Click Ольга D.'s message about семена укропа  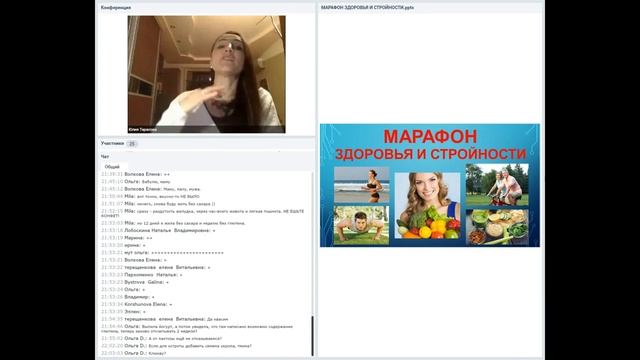[176, 346]
